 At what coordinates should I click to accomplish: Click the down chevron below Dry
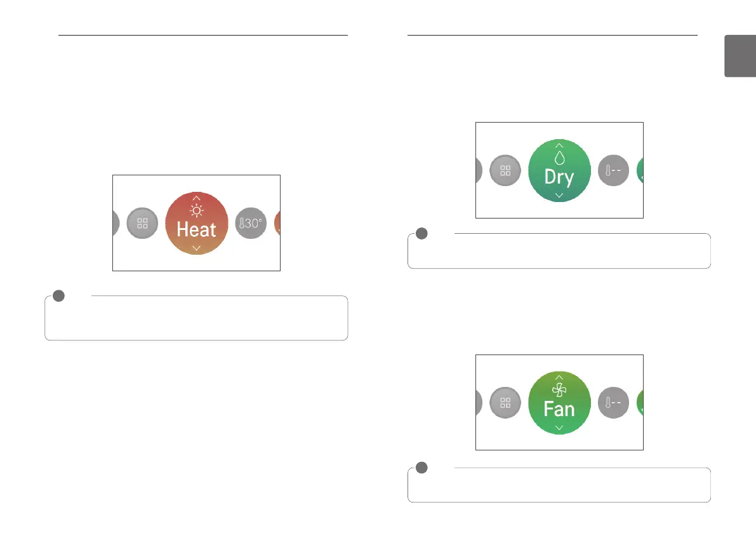pyautogui.click(x=559, y=196)
